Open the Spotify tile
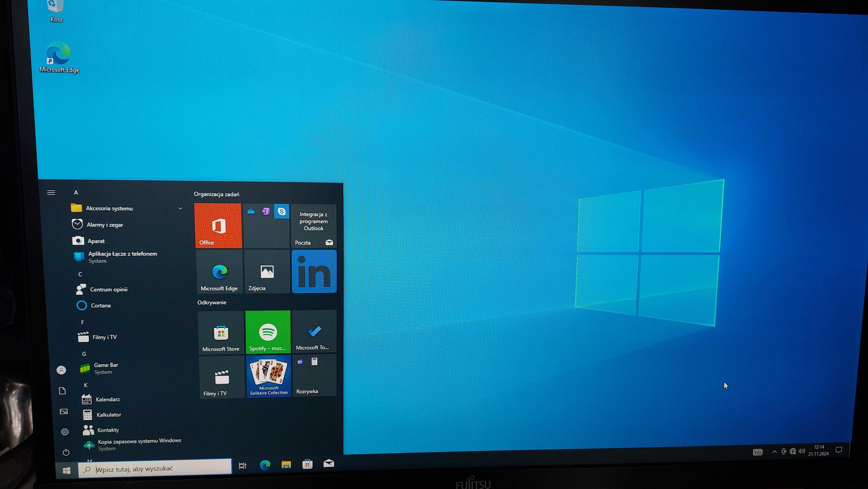The height and width of the screenshot is (489, 868). pos(268,332)
